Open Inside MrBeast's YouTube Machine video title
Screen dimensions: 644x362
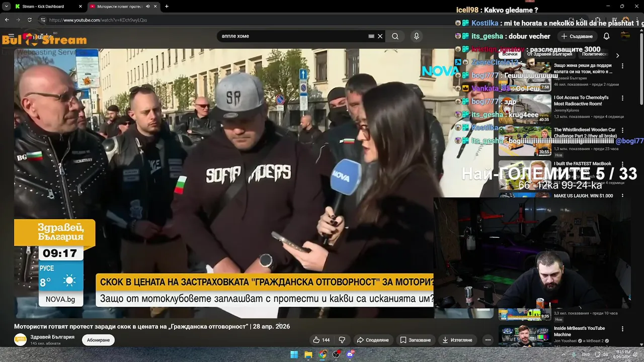point(579,331)
